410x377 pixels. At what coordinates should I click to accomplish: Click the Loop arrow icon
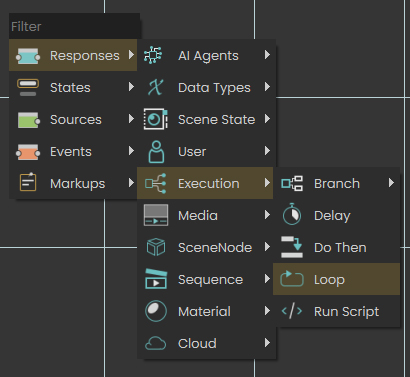point(292,279)
